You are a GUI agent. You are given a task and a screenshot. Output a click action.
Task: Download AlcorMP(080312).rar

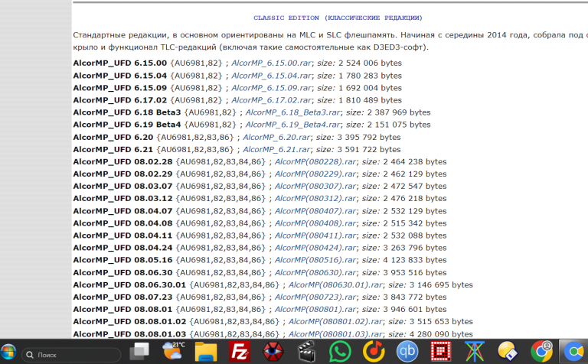(x=315, y=199)
